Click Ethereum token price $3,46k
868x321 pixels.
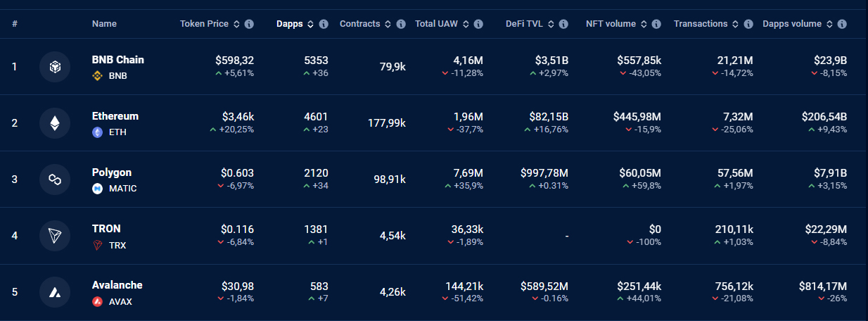click(238, 117)
